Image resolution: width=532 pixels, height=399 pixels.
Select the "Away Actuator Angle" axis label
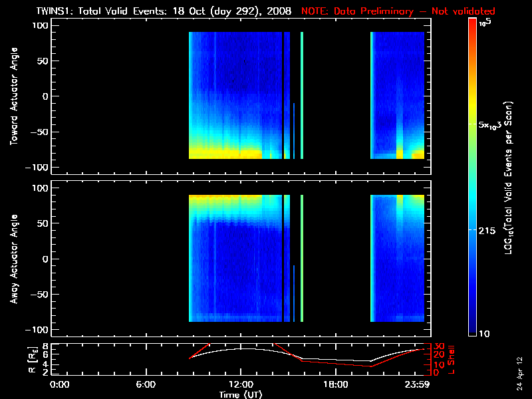pyautogui.click(x=14, y=259)
